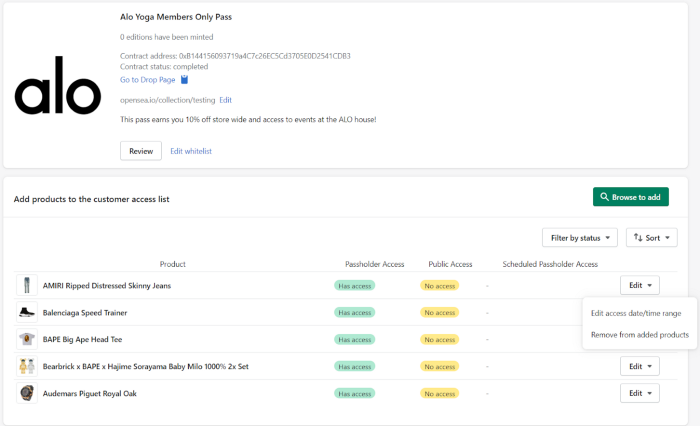This screenshot has width=700, height=426.
Task: Click the Passholder Access column header
Action: [375, 264]
